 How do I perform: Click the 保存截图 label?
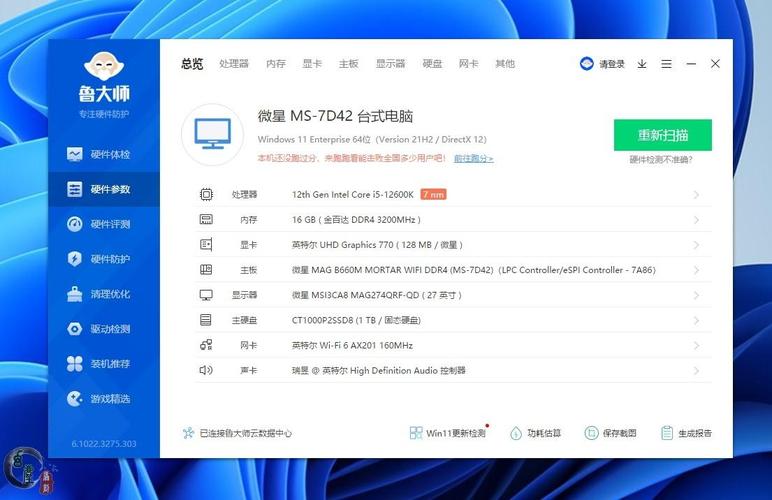tap(619, 433)
